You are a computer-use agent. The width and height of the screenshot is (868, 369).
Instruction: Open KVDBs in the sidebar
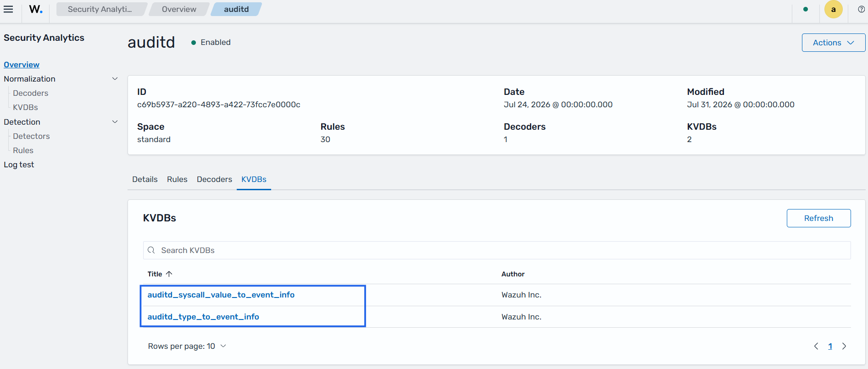pyautogui.click(x=25, y=107)
